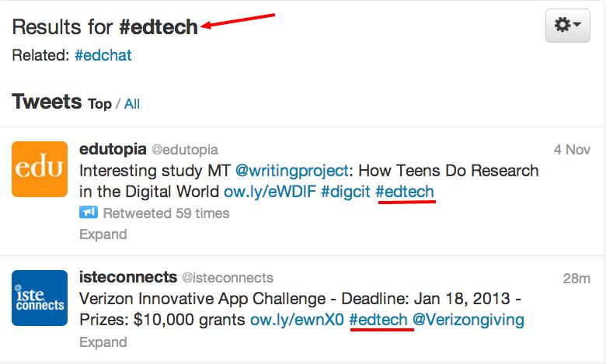Click the 4 Nov tweet timestamp
Image resolution: width=606 pixels, height=364 pixels.
(x=572, y=149)
